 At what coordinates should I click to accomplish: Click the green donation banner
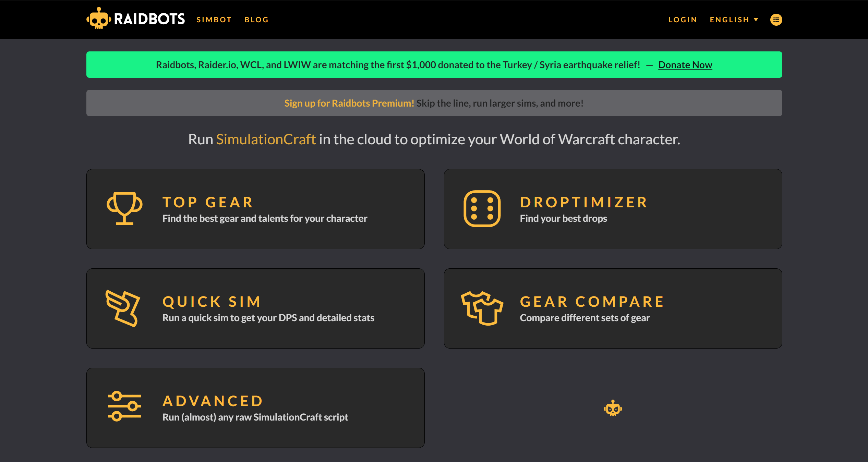click(x=434, y=64)
